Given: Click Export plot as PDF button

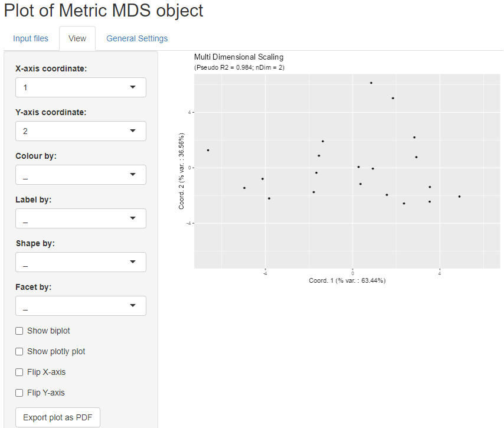Looking at the screenshot, I should [58, 417].
